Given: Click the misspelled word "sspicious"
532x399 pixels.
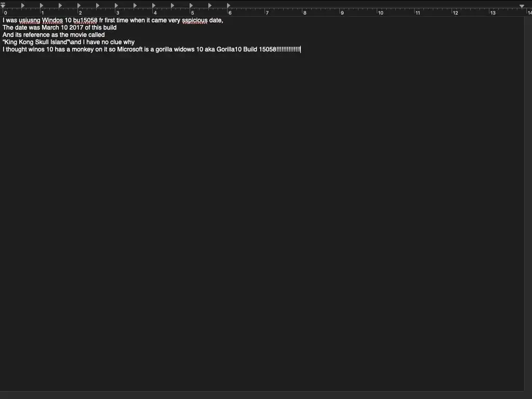Looking at the screenshot, I should [195, 20].
